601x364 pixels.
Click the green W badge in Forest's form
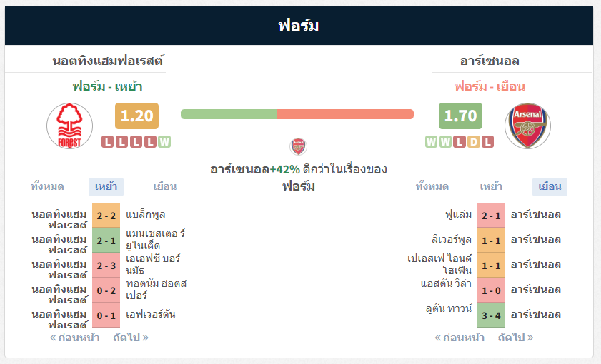coord(164,142)
